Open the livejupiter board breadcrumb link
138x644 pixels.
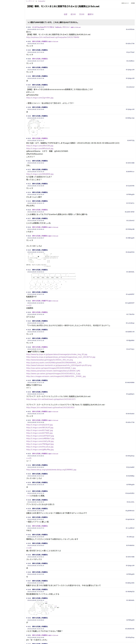click(42, 1)
